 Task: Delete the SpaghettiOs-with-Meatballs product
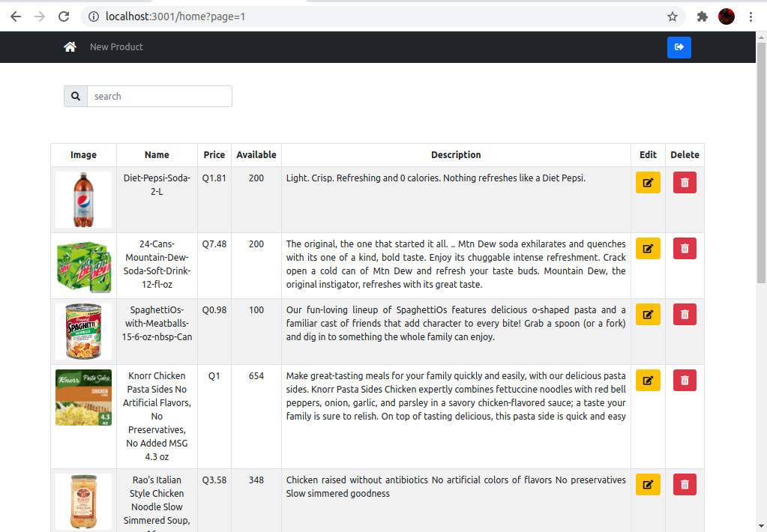point(685,315)
